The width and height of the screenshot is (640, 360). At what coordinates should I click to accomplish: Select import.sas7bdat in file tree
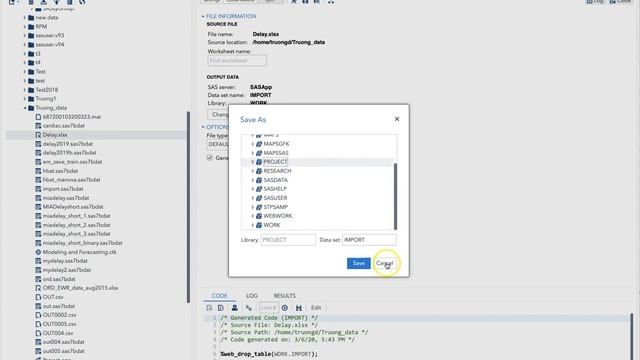pos(63,189)
